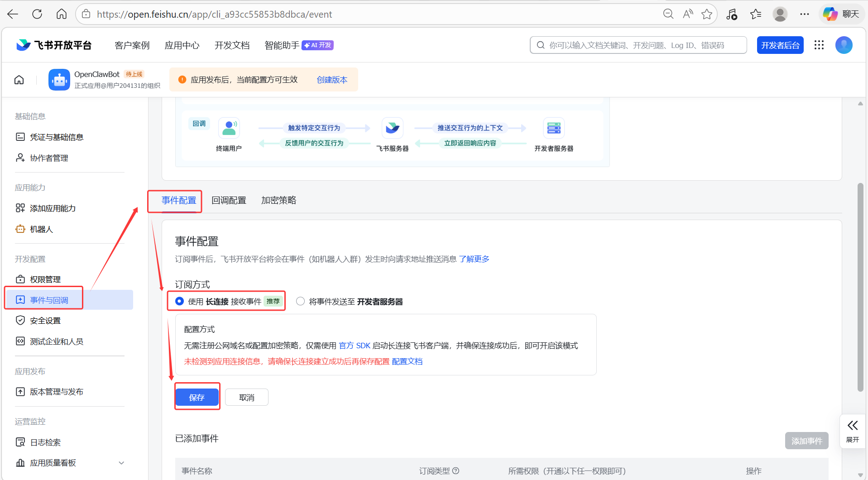868x480 pixels.
Task: Open 权限管理 in sidebar
Action: (x=45, y=279)
